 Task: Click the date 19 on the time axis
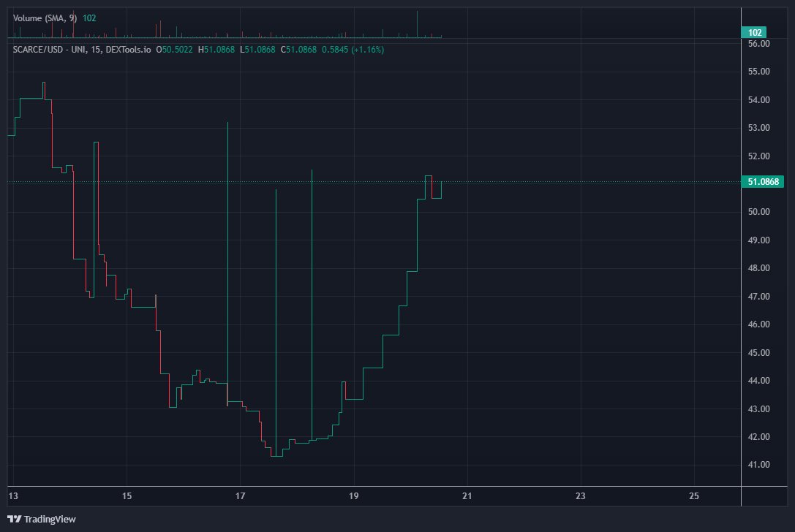[x=355, y=495]
